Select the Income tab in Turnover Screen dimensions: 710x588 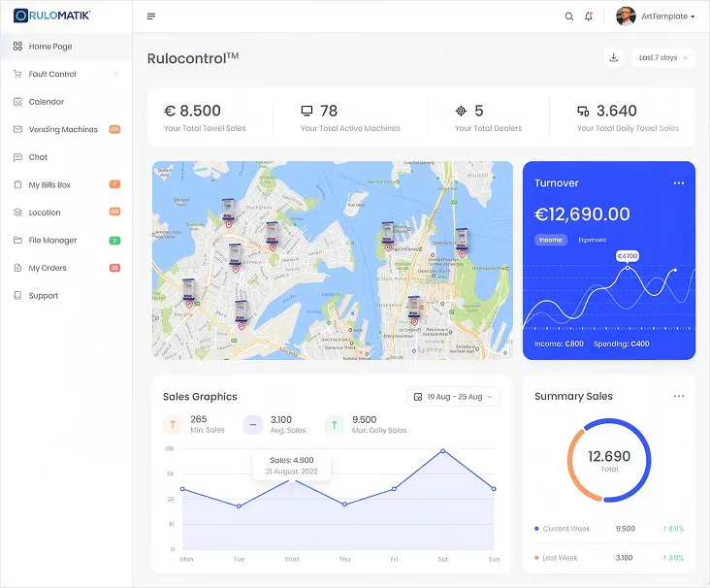[551, 240]
